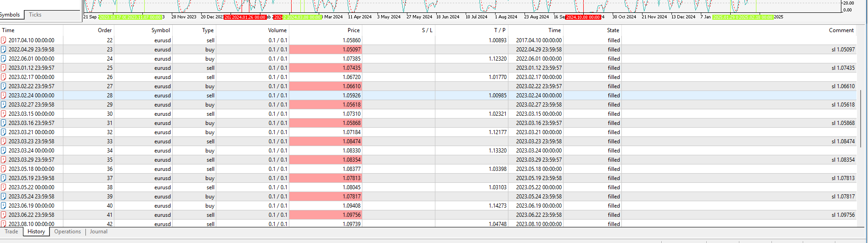Click the order icon on 2023.02.22 row

tap(4, 86)
